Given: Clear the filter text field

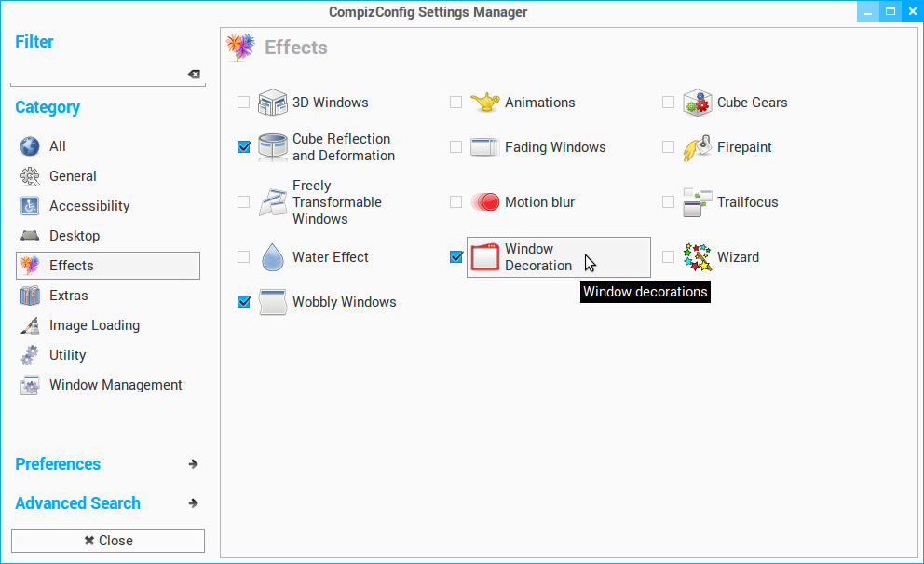Looking at the screenshot, I should click(194, 75).
